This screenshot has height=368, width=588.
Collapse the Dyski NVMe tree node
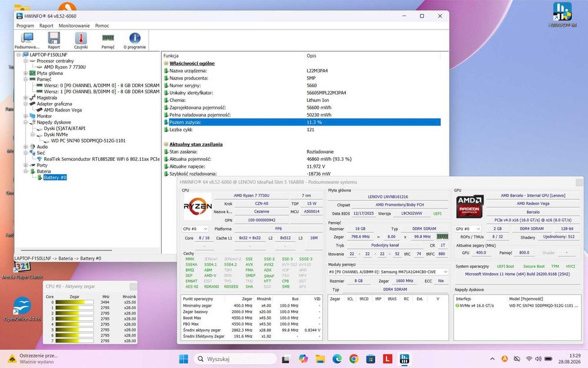32,134
